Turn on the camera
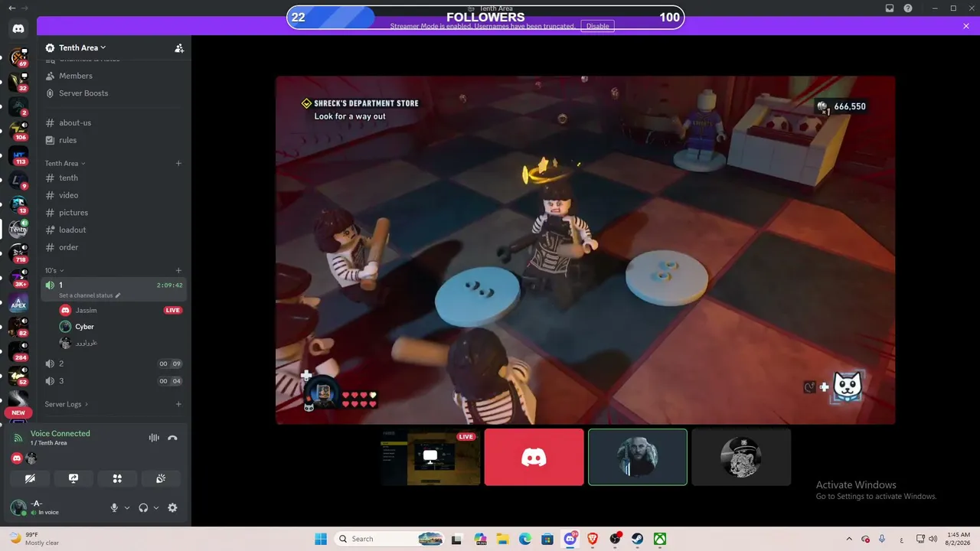980x551 pixels. coord(30,478)
